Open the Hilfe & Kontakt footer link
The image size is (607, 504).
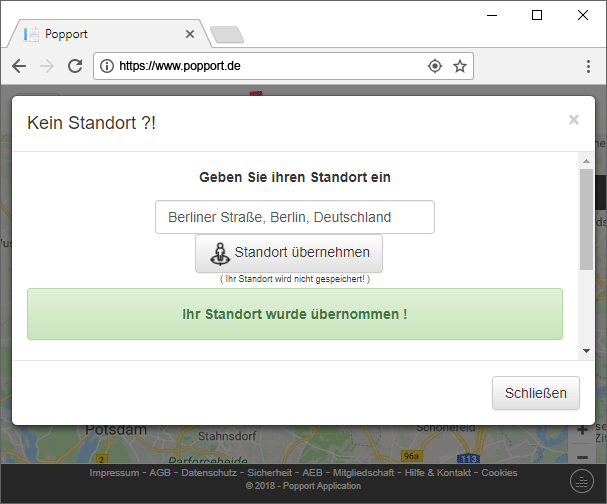pos(439,473)
